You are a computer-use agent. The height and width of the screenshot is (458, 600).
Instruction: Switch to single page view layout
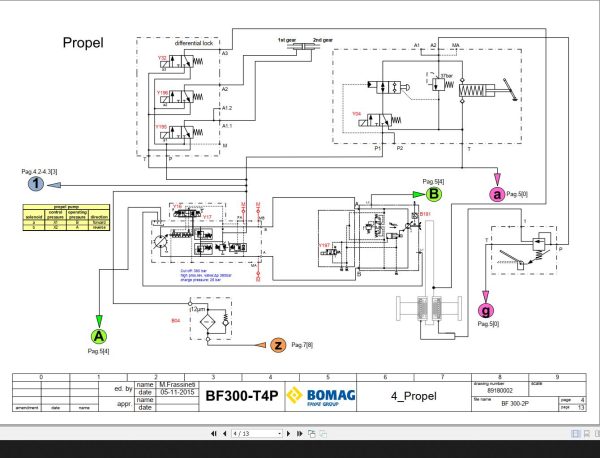click(x=575, y=434)
